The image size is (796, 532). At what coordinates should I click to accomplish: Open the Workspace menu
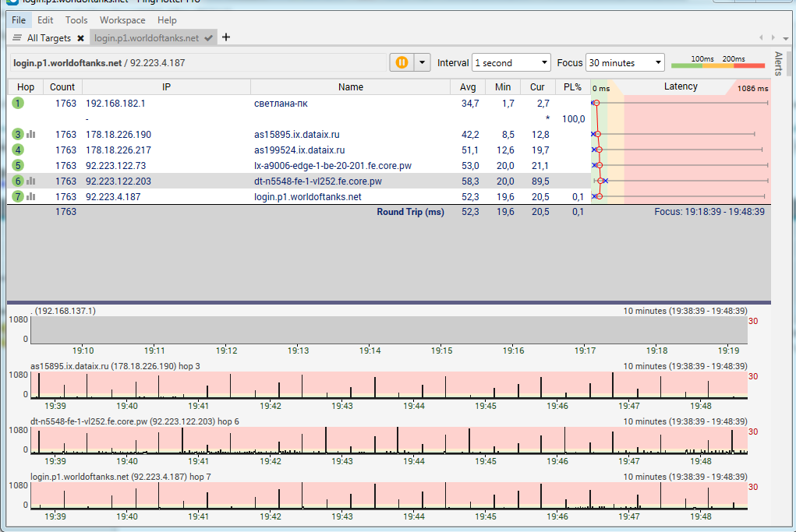[122, 20]
